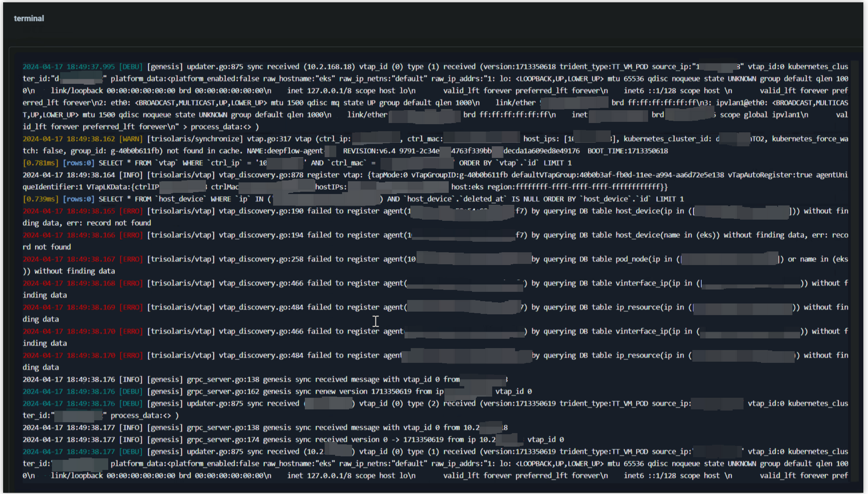
Task: Click the vtap.go:317 source reference
Action: [269, 139]
